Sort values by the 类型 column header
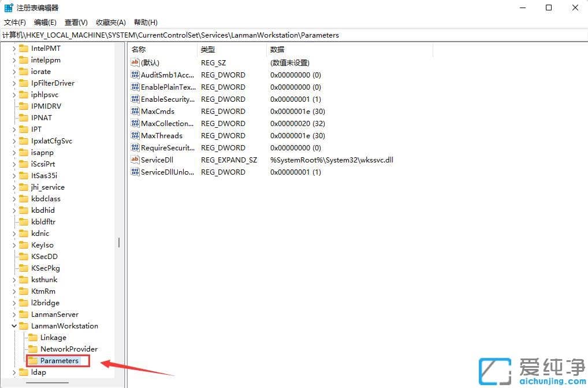This screenshot has width=588, height=388. coord(208,49)
